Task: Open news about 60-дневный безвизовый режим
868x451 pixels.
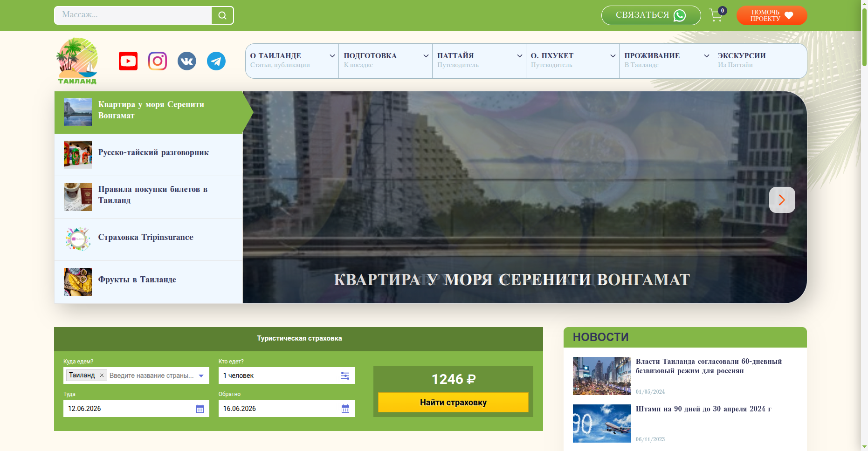Action: click(x=709, y=366)
